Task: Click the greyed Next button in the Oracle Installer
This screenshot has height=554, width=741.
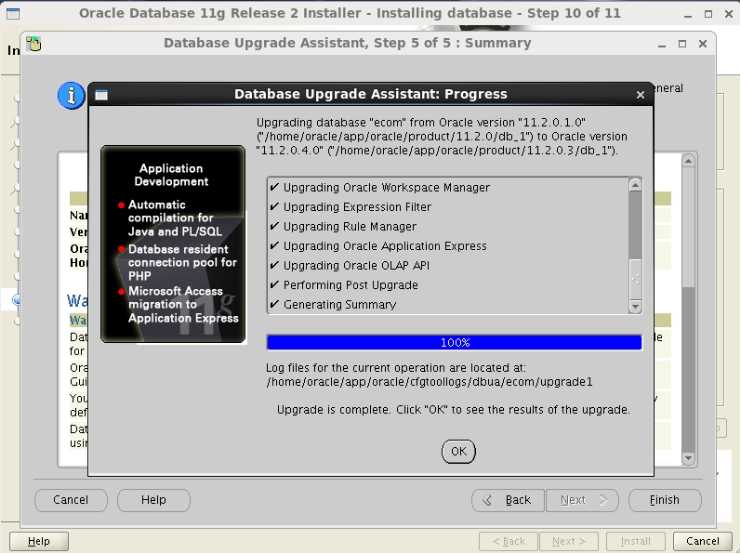Action: point(569,541)
